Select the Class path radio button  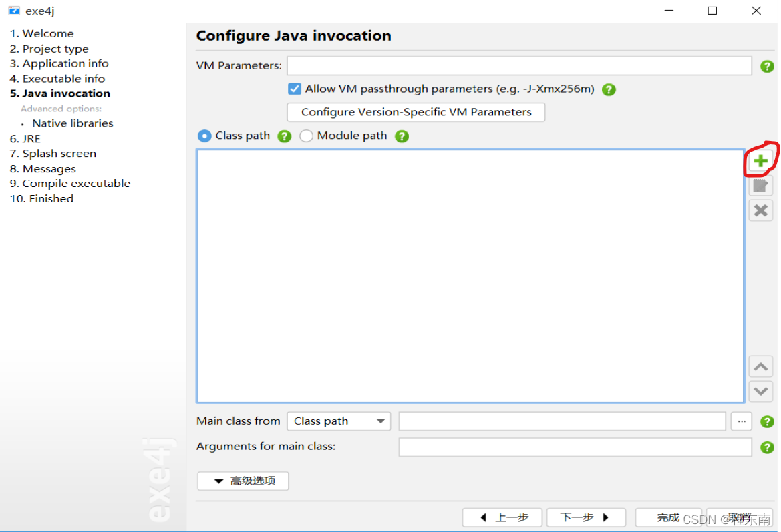point(204,136)
